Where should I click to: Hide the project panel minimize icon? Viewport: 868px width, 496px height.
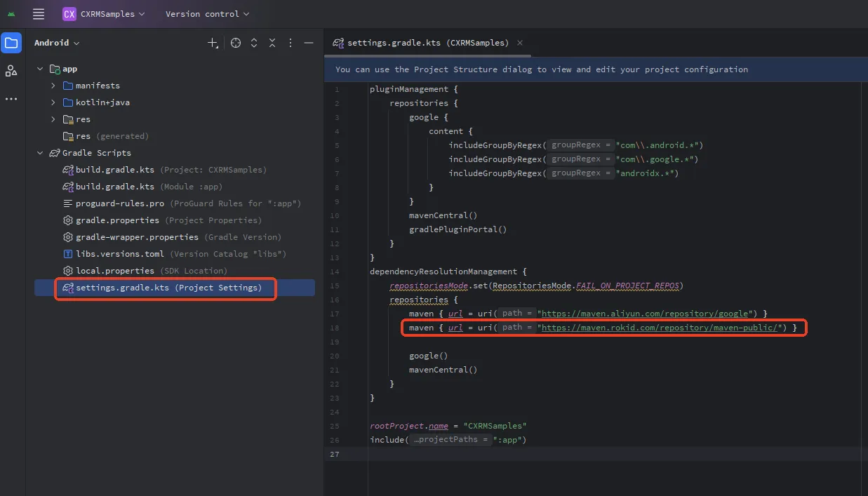pos(308,43)
